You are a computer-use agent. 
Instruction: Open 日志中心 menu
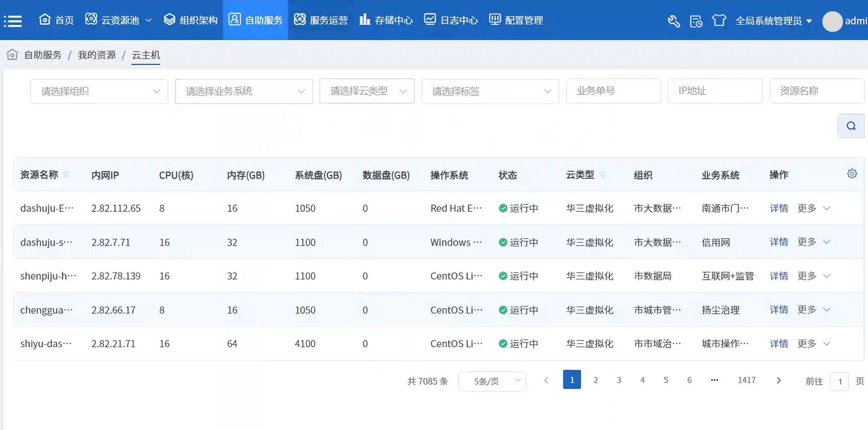coord(451,20)
